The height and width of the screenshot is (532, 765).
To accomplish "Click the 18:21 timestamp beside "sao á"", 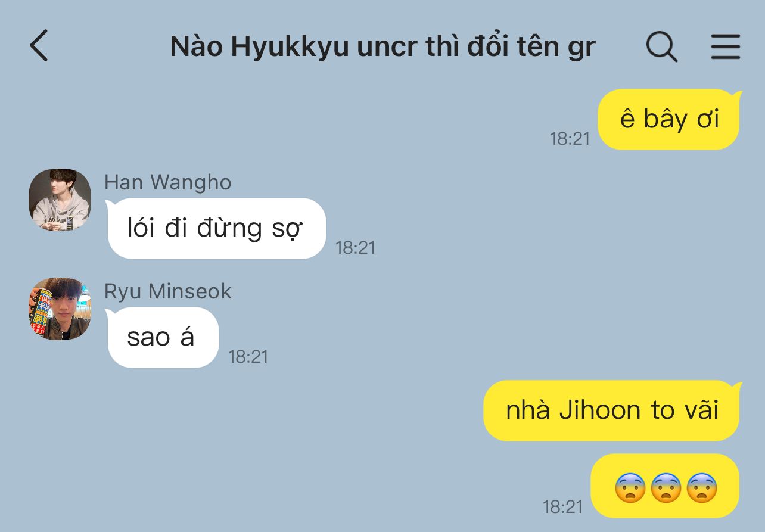I will pyautogui.click(x=248, y=357).
